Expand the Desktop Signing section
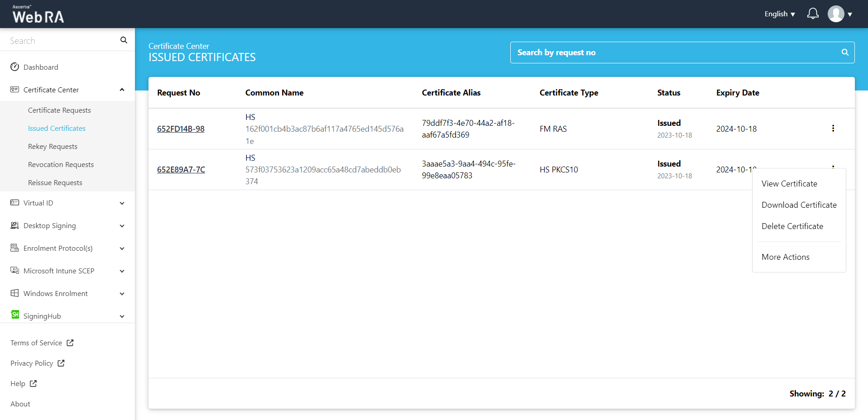 point(122,226)
